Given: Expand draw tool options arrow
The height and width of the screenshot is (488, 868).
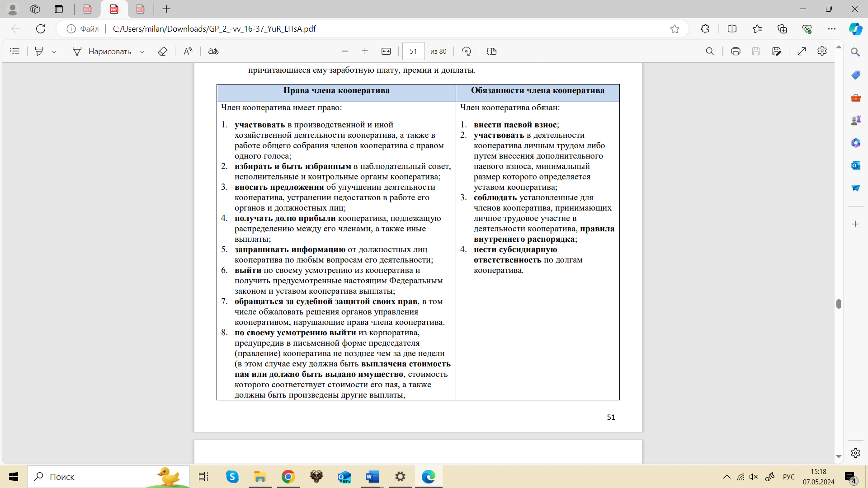Looking at the screenshot, I should coord(142,52).
